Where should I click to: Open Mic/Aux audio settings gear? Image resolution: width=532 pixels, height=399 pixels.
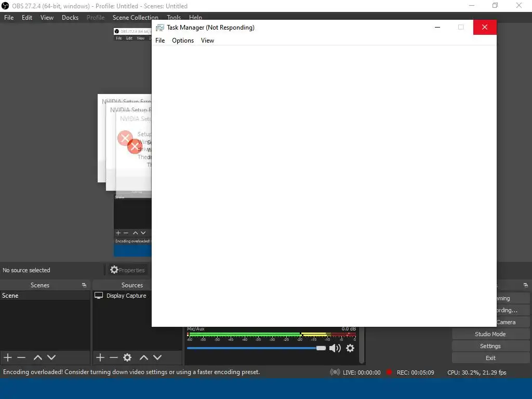(x=350, y=348)
